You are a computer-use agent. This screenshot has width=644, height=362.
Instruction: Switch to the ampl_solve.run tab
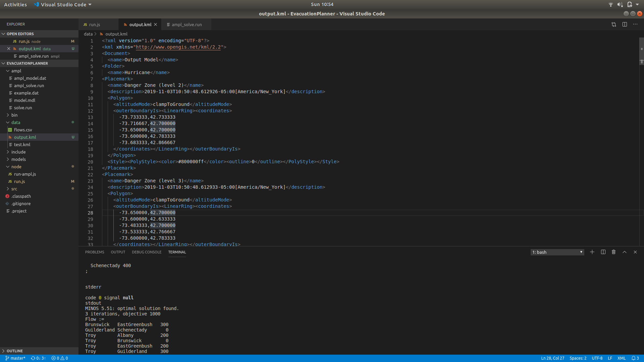point(186,24)
